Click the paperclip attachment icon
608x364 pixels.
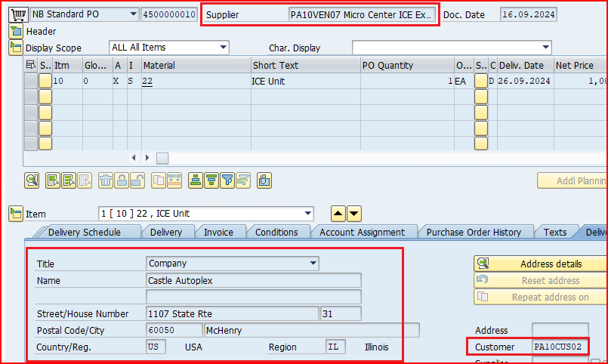(264, 180)
